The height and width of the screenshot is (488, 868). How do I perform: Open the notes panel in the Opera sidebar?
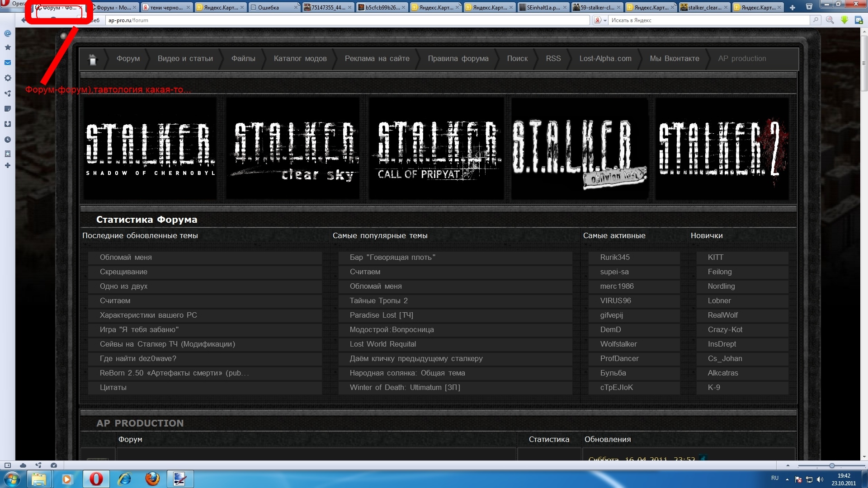click(x=8, y=109)
